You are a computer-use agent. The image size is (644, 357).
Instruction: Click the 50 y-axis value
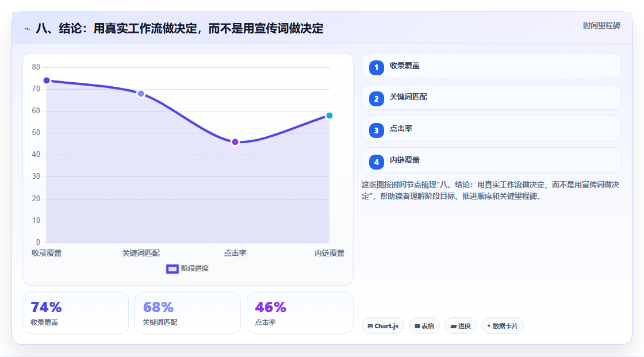[x=36, y=133]
